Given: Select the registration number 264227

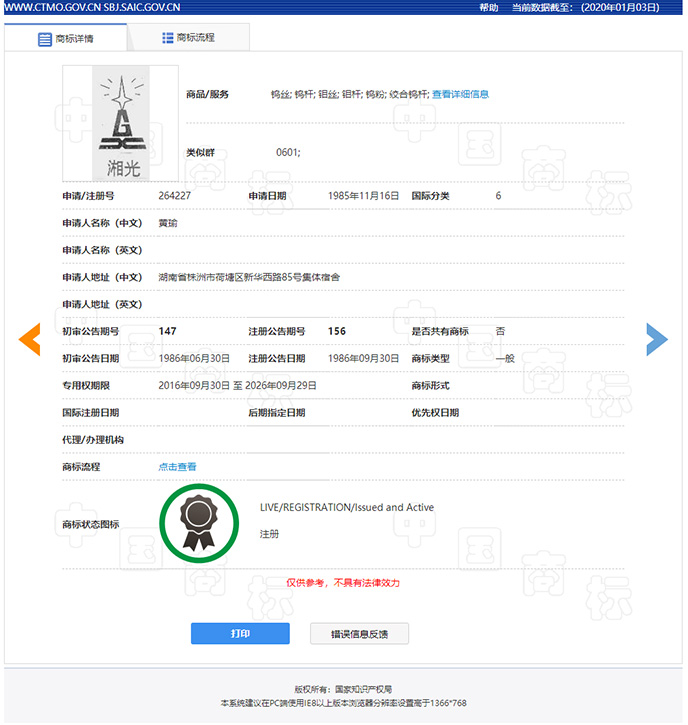Looking at the screenshot, I should pos(174,196).
